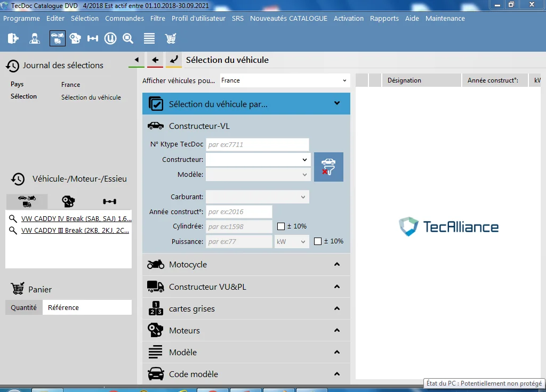The height and width of the screenshot is (392, 546).
Task: Open the Constructeur dropdown
Action: click(258, 160)
